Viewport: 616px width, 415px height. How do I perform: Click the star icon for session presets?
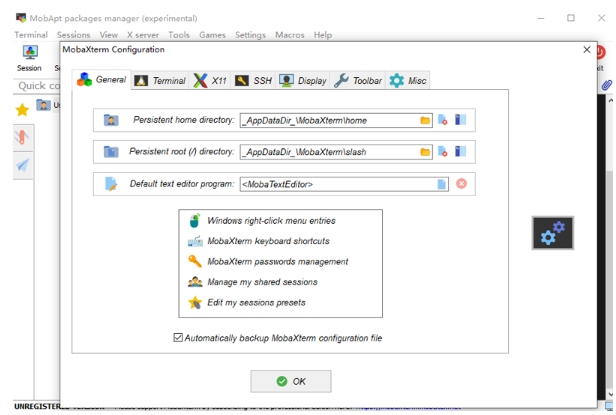pos(195,302)
